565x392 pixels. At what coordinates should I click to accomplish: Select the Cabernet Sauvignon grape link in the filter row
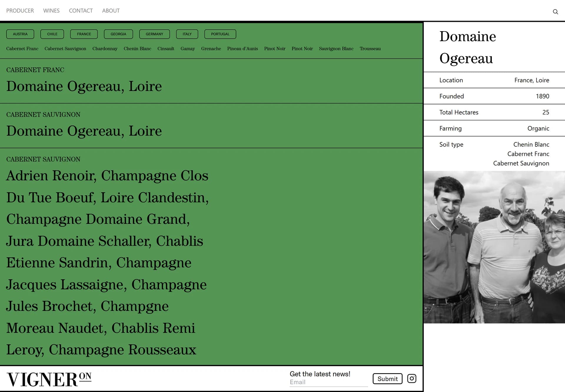[x=65, y=49]
